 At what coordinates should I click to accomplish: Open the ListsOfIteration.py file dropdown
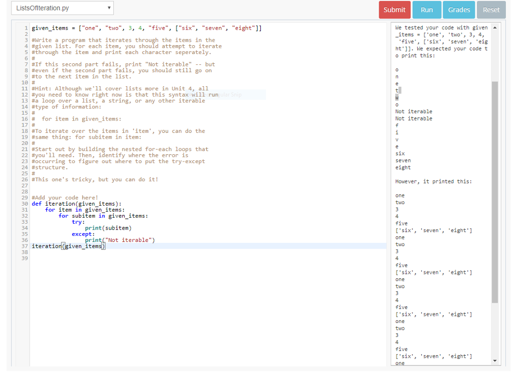click(x=63, y=8)
